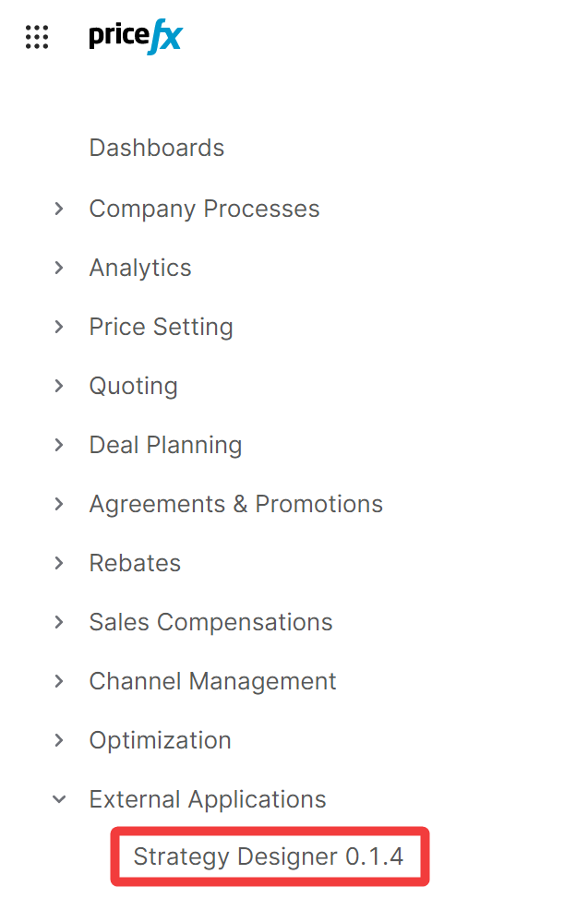Select the Analytics menu label
The image size is (588, 898).
pyautogui.click(x=140, y=268)
